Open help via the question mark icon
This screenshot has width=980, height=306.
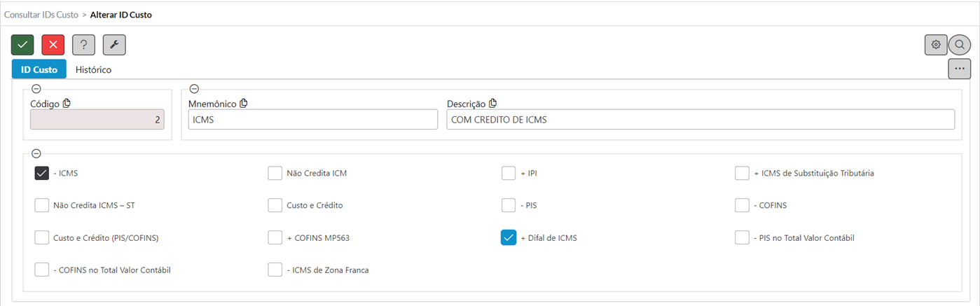point(84,45)
